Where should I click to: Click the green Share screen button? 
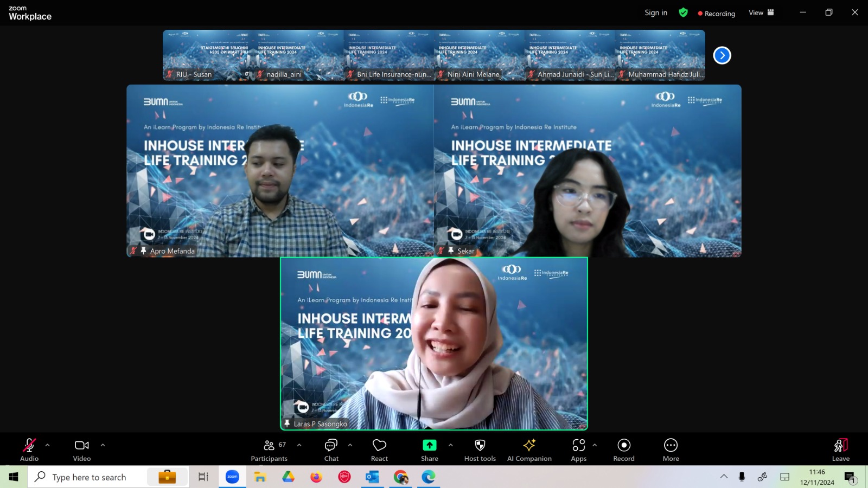click(x=429, y=450)
